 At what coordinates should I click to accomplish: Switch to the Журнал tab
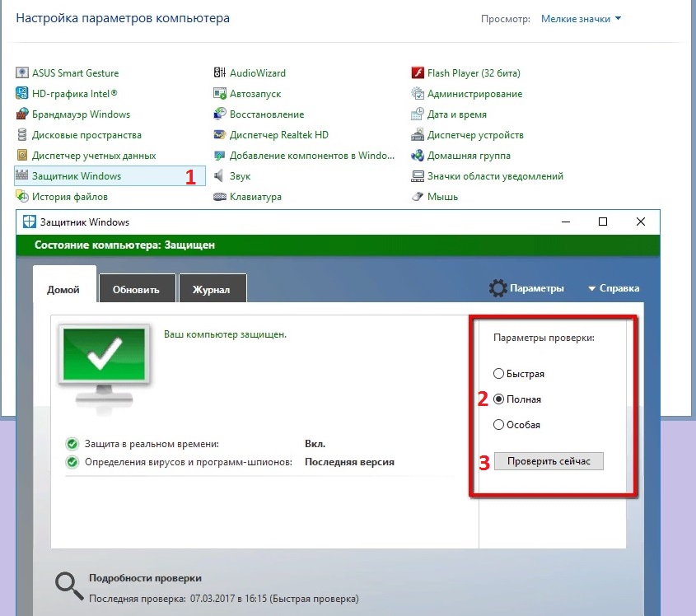[x=213, y=288]
